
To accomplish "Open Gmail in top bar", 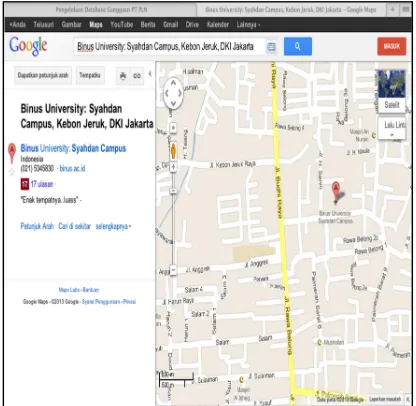I will click(171, 24).
